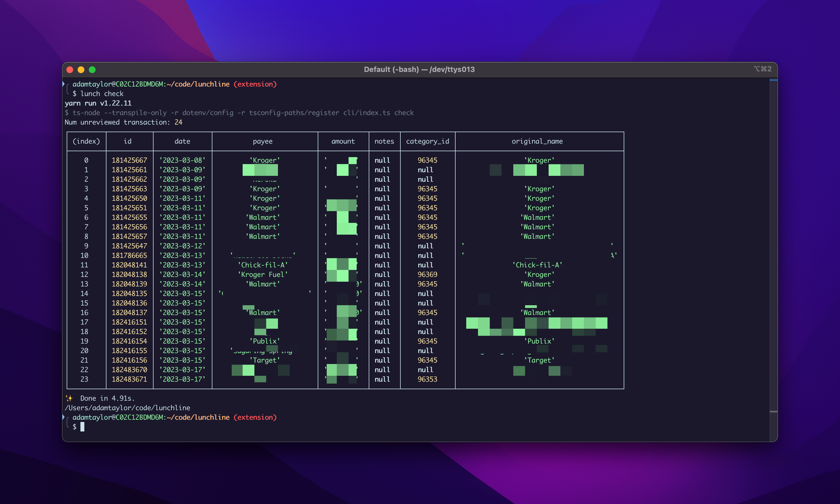Screen dimensions: 840x504
Task: Click date '2023-03-08' in row 0
Action: (182, 160)
